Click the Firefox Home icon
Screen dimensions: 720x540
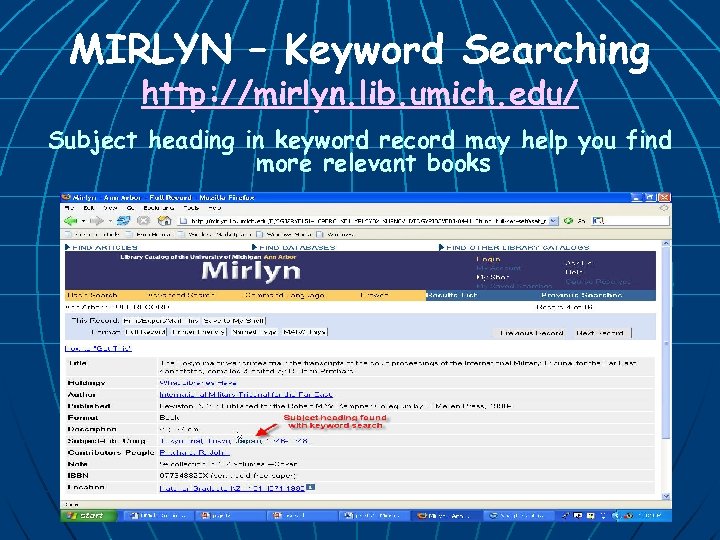164,221
